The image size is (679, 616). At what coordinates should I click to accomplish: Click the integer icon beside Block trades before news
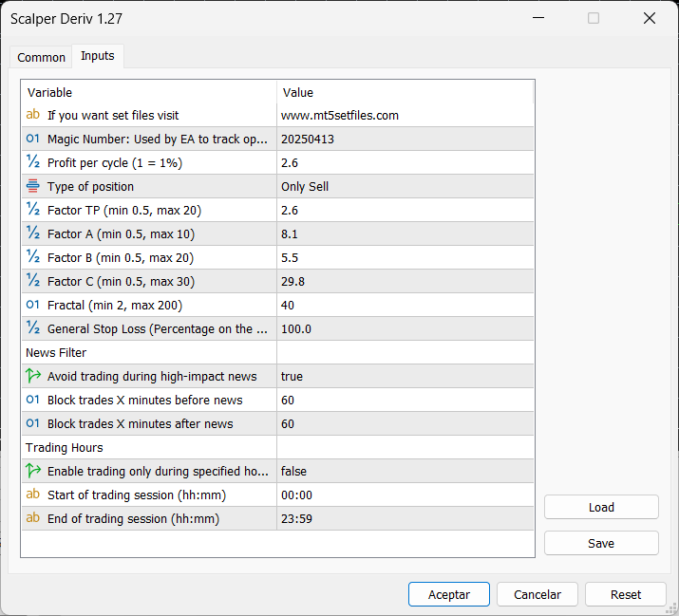tap(33, 400)
